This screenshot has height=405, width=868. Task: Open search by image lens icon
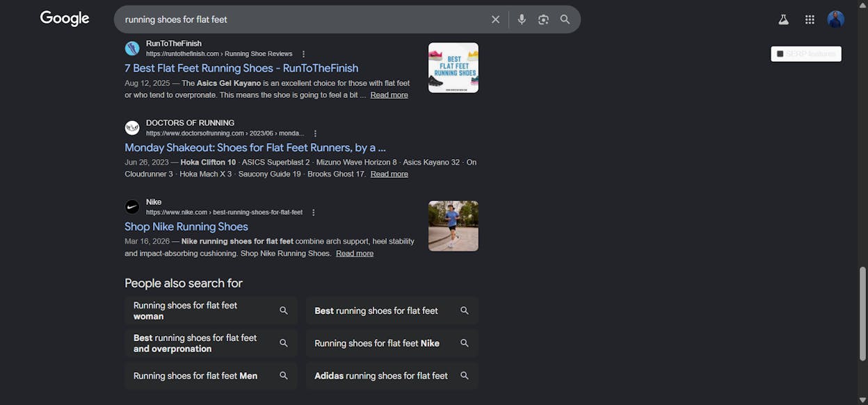click(x=543, y=19)
